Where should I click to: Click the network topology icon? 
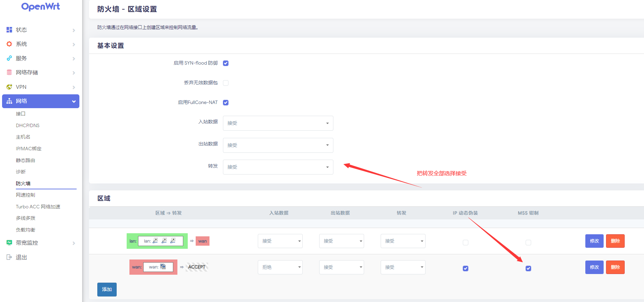click(9, 101)
